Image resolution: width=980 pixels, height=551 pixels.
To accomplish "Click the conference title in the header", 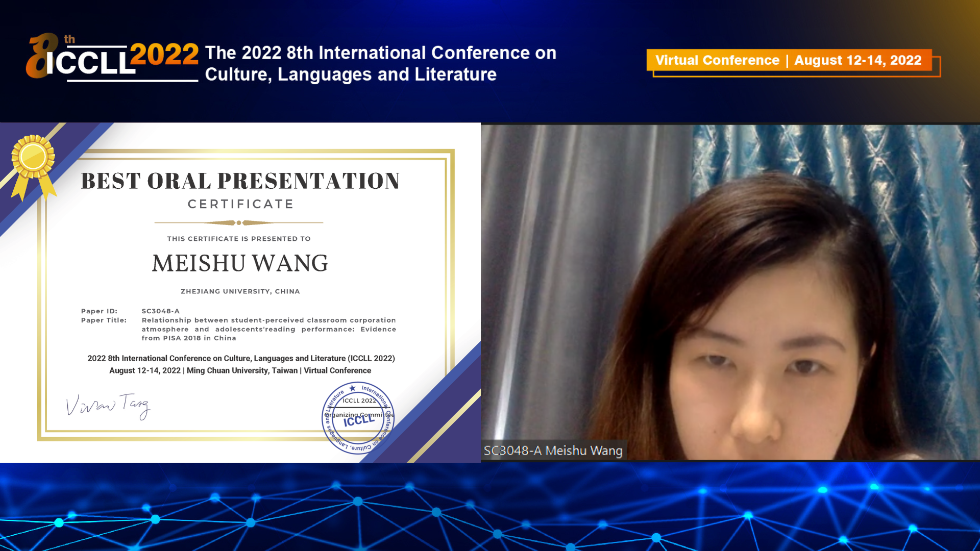I will 380,63.
